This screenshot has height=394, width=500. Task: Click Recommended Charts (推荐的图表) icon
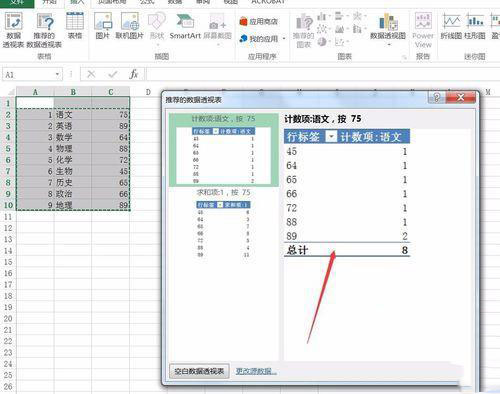[x=304, y=22]
